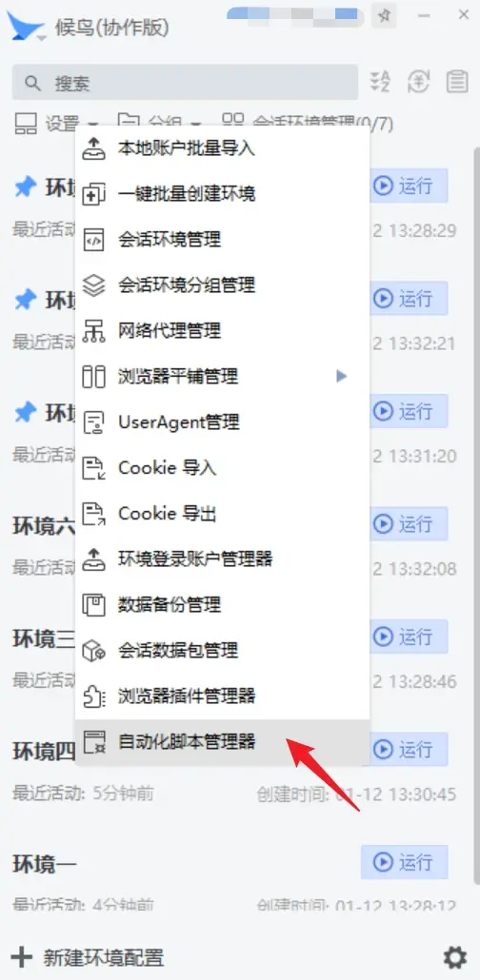The image size is (480, 980).
Task: Open the currency recharge icon near search
Action: click(x=419, y=82)
